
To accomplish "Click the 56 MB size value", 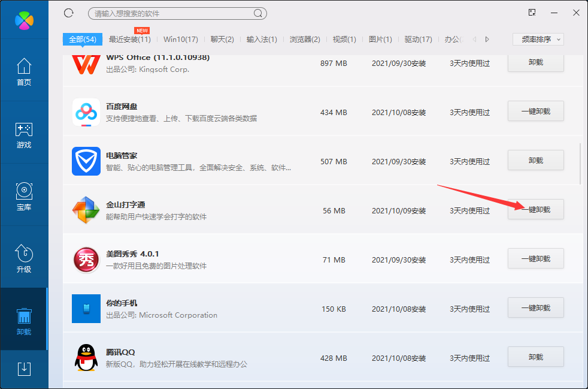I will [x=334, y=210].
